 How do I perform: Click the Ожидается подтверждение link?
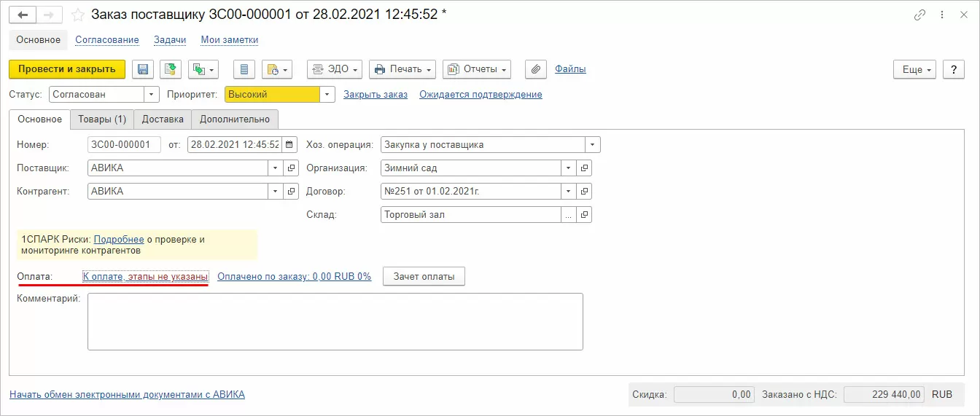pos(481,94)
